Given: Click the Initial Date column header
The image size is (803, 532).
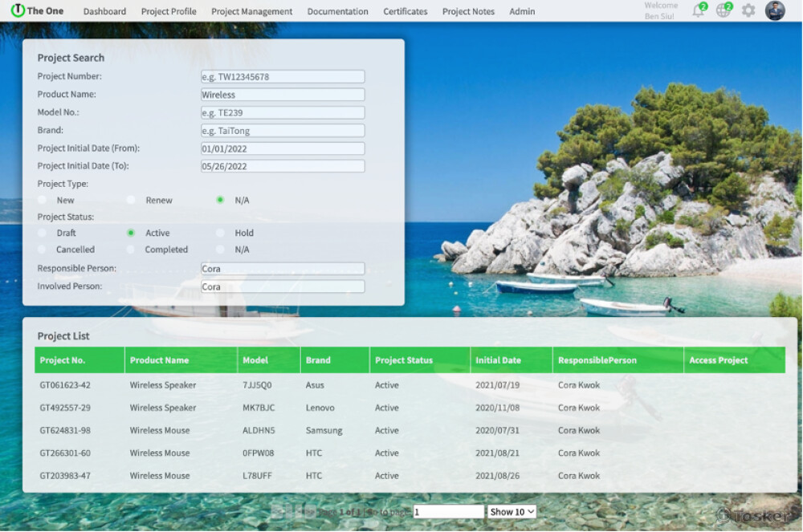Looking at the screenshot, I should tap(498, 360).
